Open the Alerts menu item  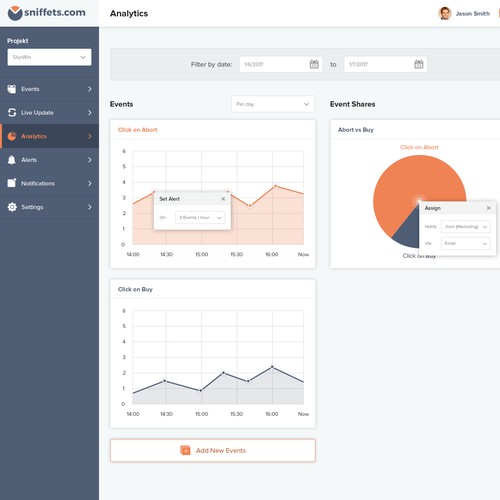(x=49, y=160)
